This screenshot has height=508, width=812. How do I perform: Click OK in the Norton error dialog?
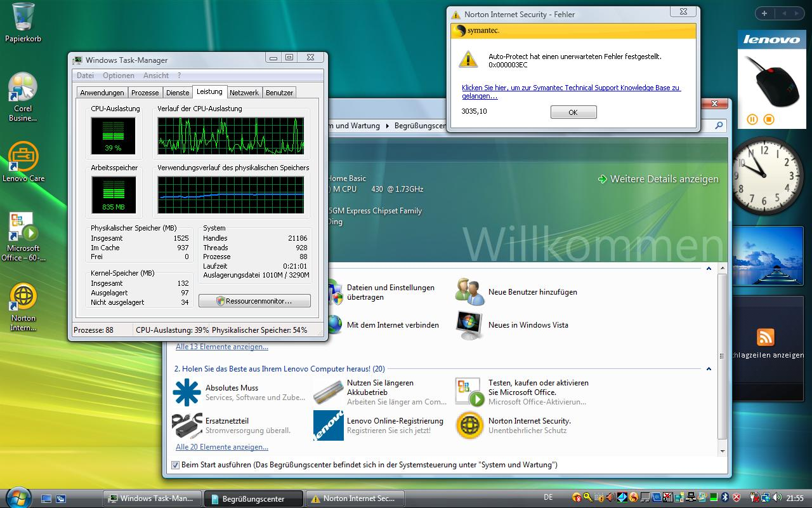pyautogui.click(x=573, y=112)
